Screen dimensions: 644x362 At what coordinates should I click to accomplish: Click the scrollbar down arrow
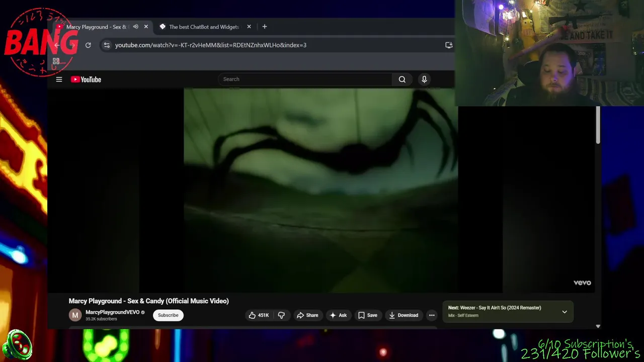(598, 326)
